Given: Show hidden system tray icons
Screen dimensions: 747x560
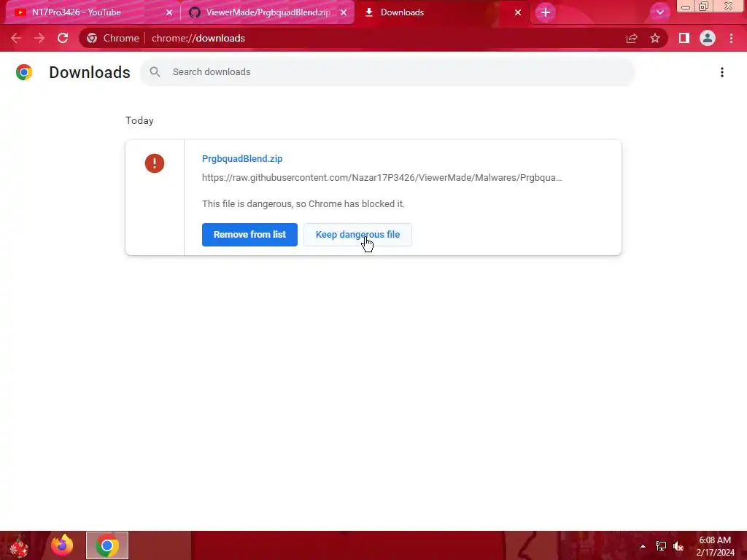Looking at the screenshot, I should (643, 546).
